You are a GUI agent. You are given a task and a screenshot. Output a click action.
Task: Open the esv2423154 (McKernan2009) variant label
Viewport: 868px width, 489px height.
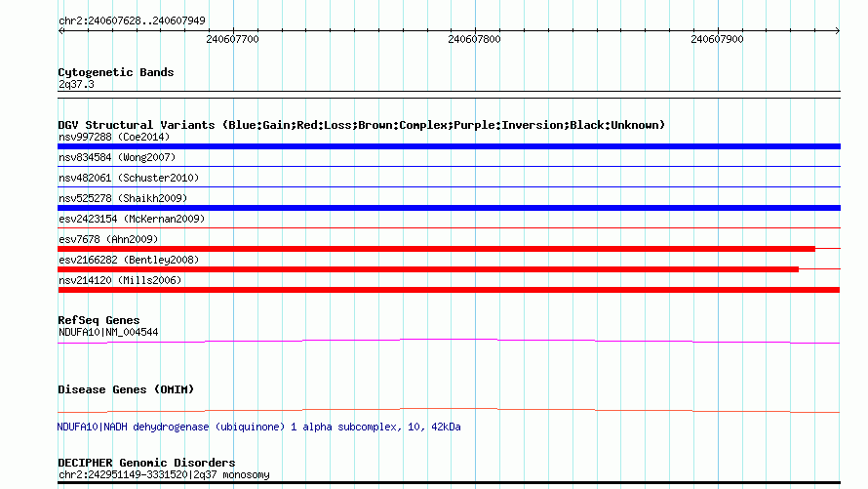(132, 219)
